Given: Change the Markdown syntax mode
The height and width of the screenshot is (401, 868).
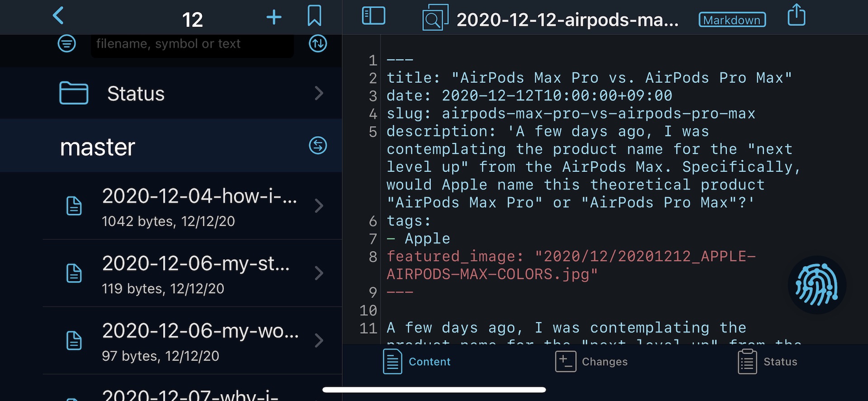Looking at the screenshot, I should point(732,20).
